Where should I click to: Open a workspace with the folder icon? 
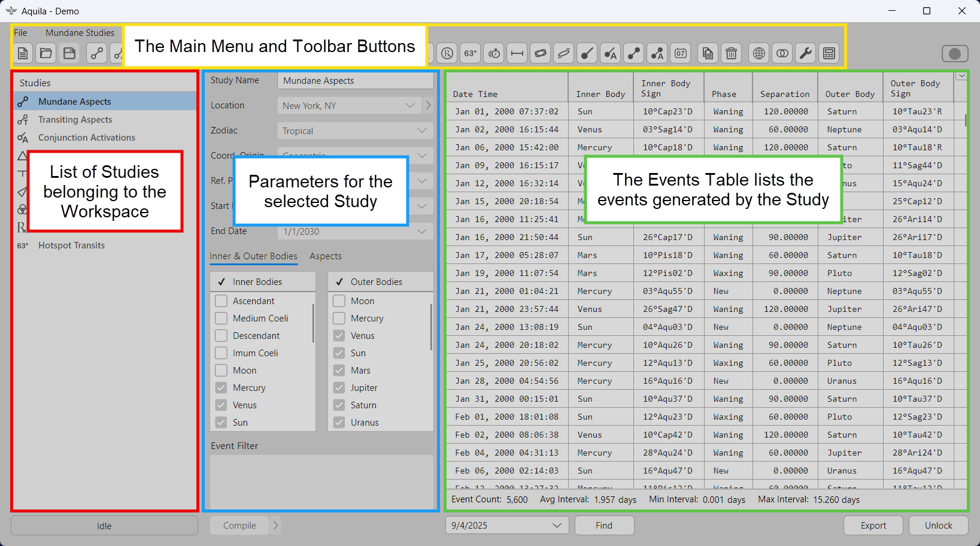46,53
